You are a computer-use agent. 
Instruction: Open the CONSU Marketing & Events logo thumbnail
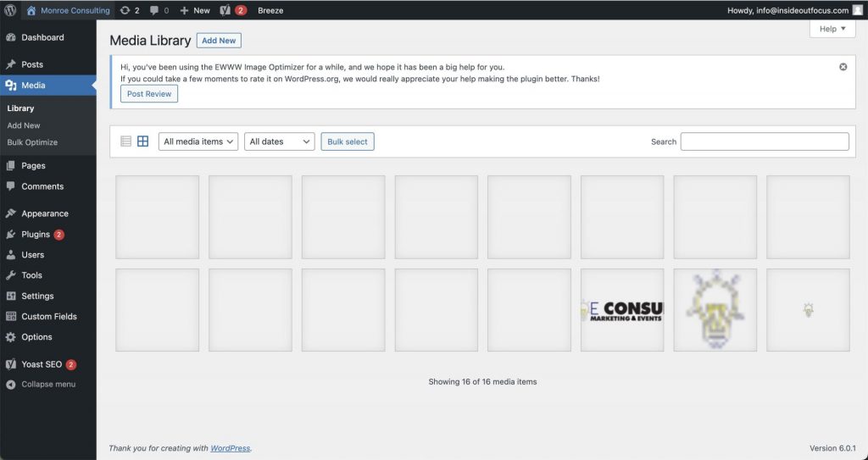[x=622, y=310]
